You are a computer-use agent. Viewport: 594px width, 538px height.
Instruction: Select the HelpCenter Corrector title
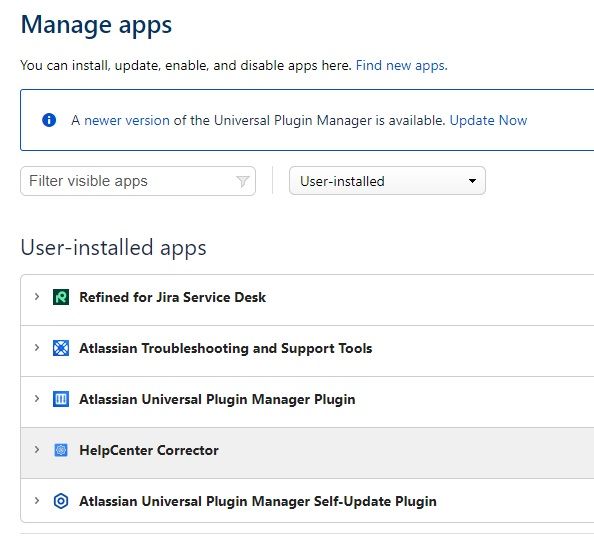[149, 450]
